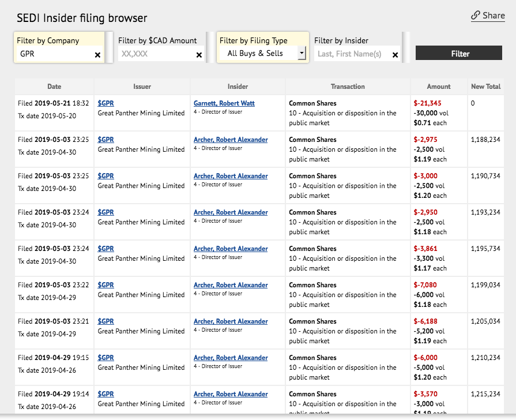Clear the Filter by Insider field
This screenshot has height=420, width=516.
tap(395, 55)
